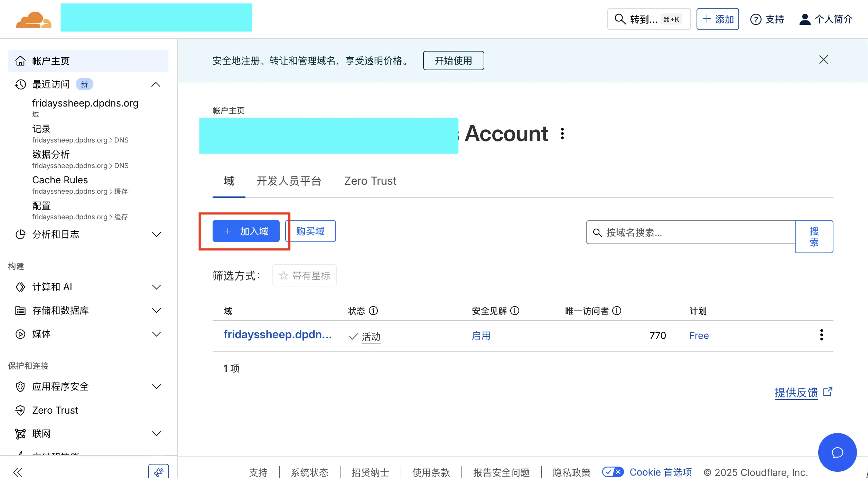Open the chat support bubble

point(837,452)
